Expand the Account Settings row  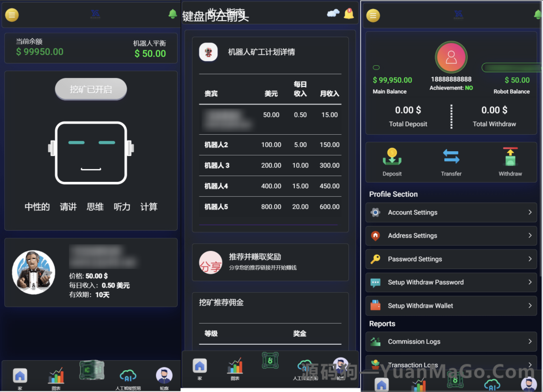(x=451, y=212)
